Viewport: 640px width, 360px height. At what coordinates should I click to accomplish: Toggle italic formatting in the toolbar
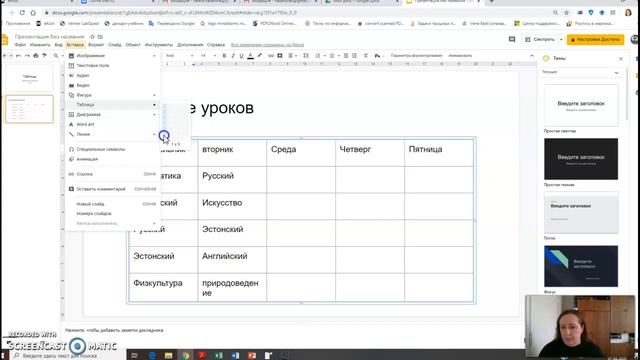(233, 56)
